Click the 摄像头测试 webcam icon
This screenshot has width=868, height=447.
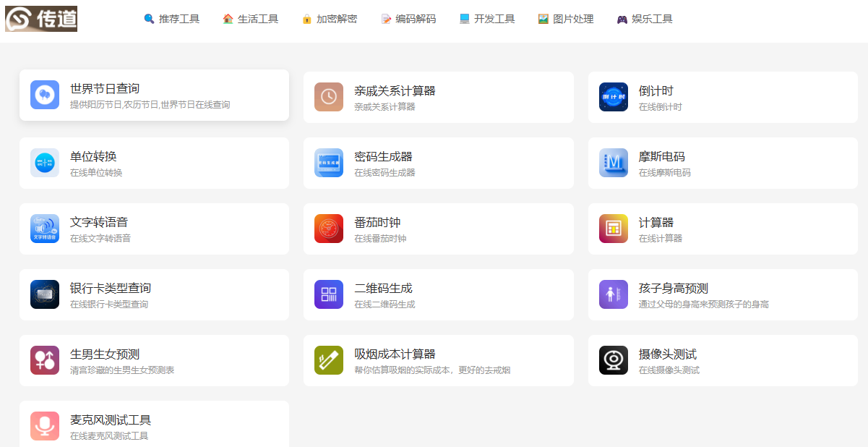pos(614,360)
